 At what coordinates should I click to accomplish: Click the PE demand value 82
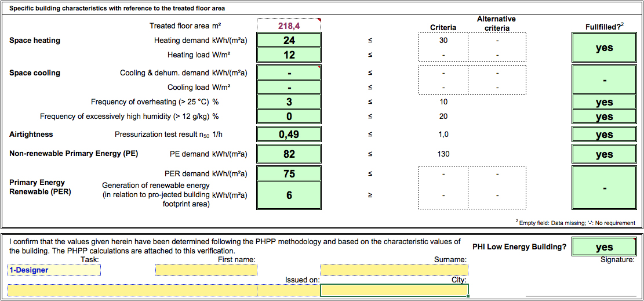click(289, 154)
